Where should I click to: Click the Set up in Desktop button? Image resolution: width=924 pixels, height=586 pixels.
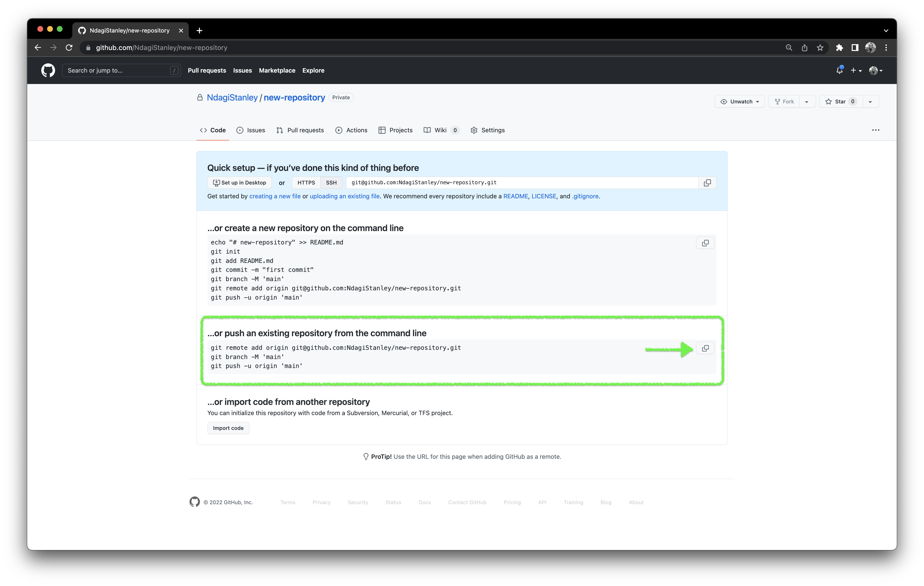point(239,182)
